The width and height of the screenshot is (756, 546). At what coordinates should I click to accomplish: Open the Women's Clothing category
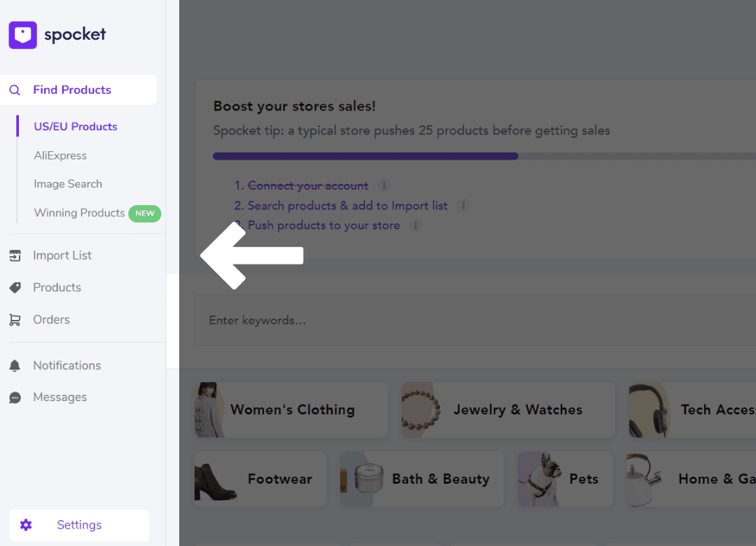pos(290,409)
